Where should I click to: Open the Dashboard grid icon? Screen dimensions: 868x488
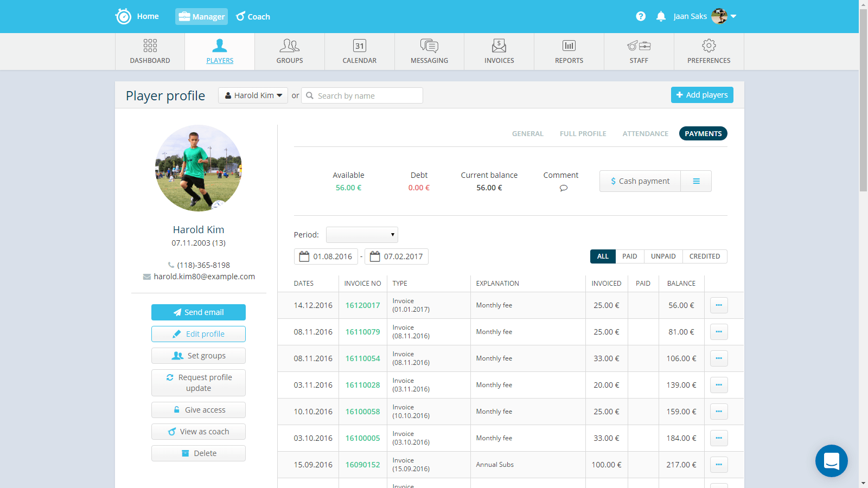(150, 46)
